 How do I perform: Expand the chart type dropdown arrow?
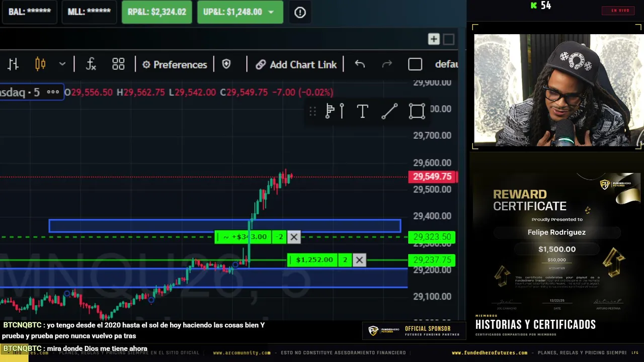click(x=62, y=64)
